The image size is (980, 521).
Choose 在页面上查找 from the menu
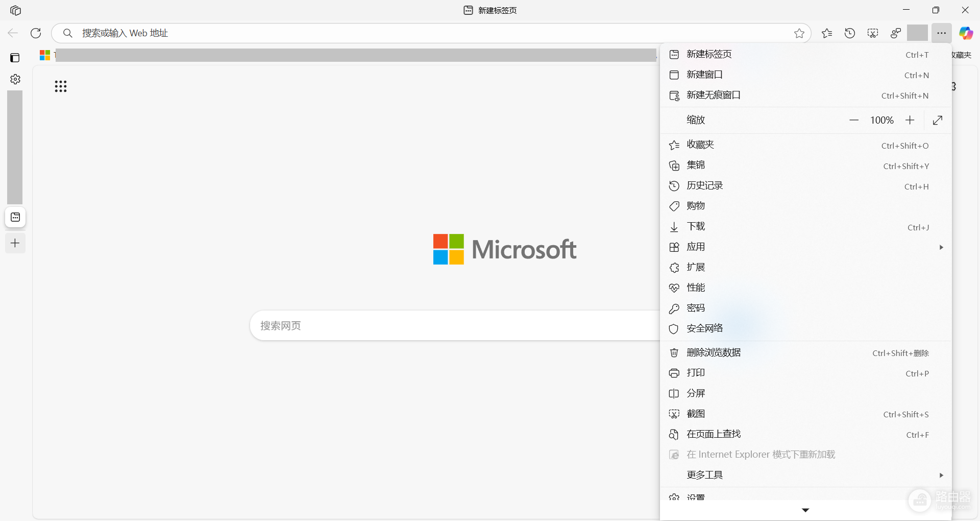coord(806,434)
